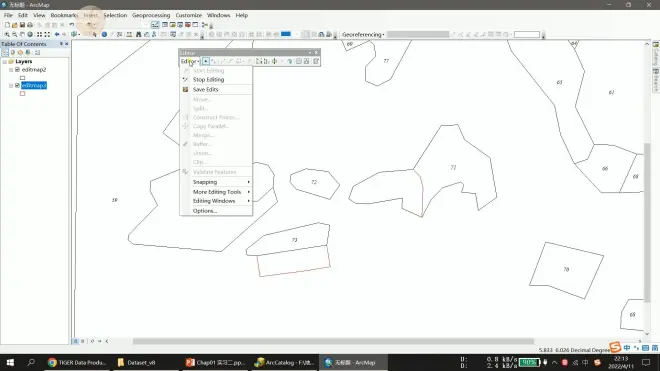Go back to previous extent arrow

(57, 35)
